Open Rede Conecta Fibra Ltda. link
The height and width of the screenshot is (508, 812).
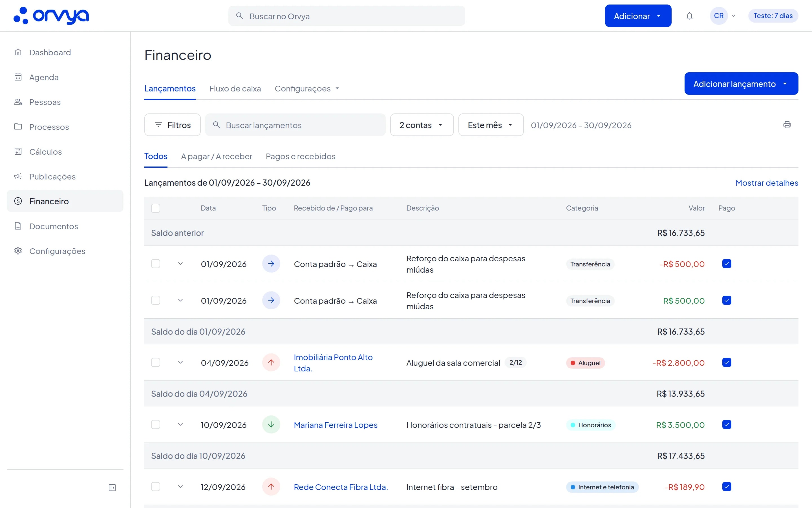[x=341, y=487]
